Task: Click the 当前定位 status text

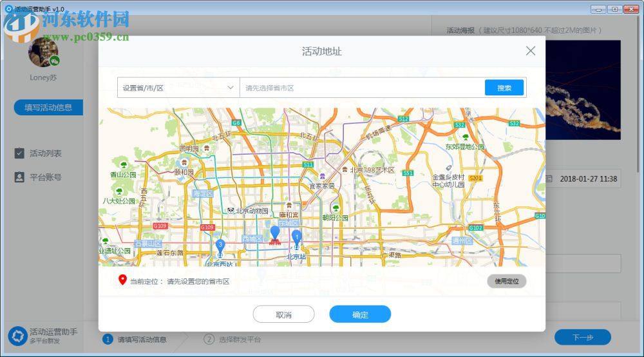Action: click(x=180, y=282)
